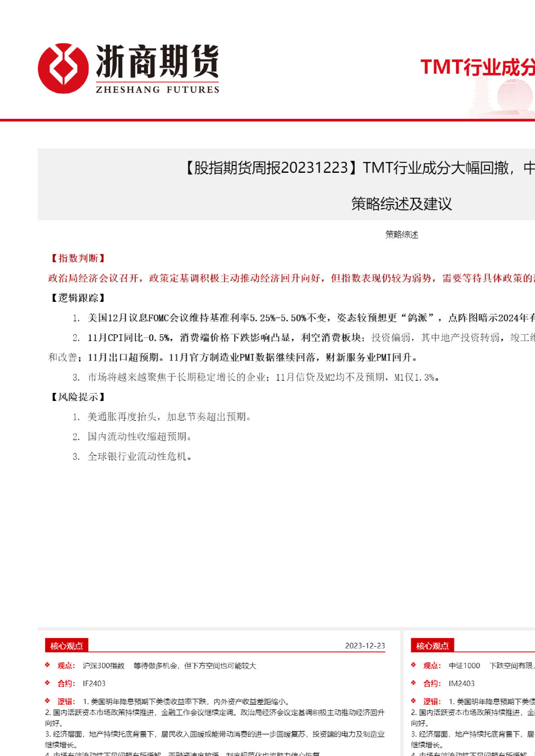This screenshot has height=756, width=535.
Task: Click the diamond bullet beside 中证1000 观点
Action: [x=413, y=665]
